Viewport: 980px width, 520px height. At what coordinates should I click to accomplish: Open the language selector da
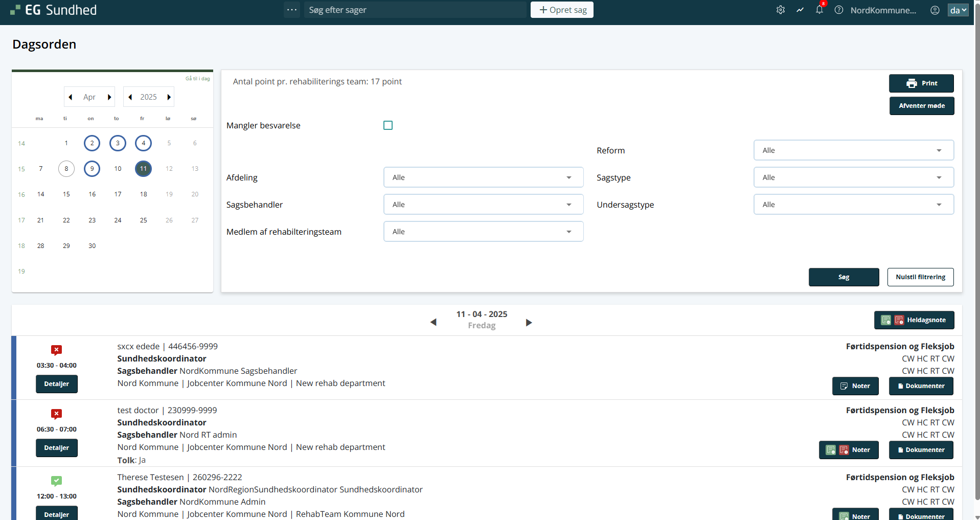tap(958, 10)
